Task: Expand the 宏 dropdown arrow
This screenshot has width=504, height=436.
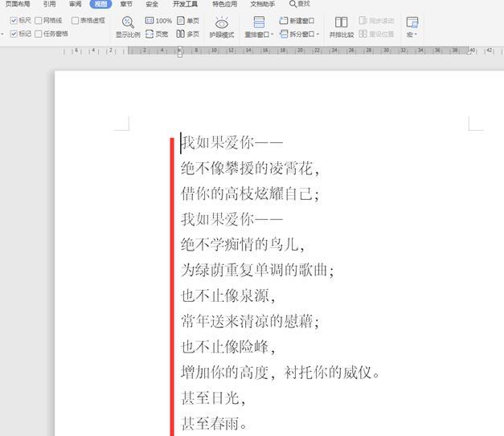Action: [x=416, y=35]
